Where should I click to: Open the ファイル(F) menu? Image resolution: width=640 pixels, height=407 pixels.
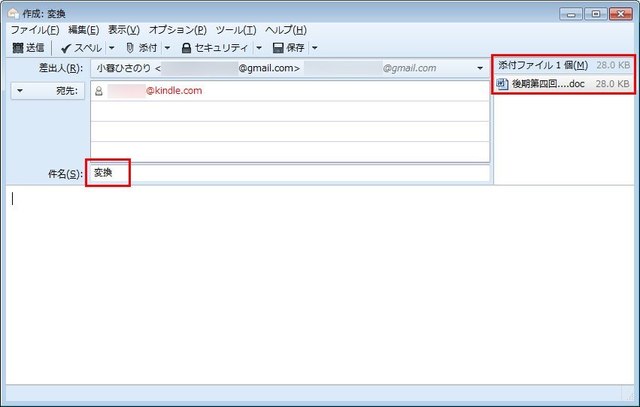(x=34, y=30)
